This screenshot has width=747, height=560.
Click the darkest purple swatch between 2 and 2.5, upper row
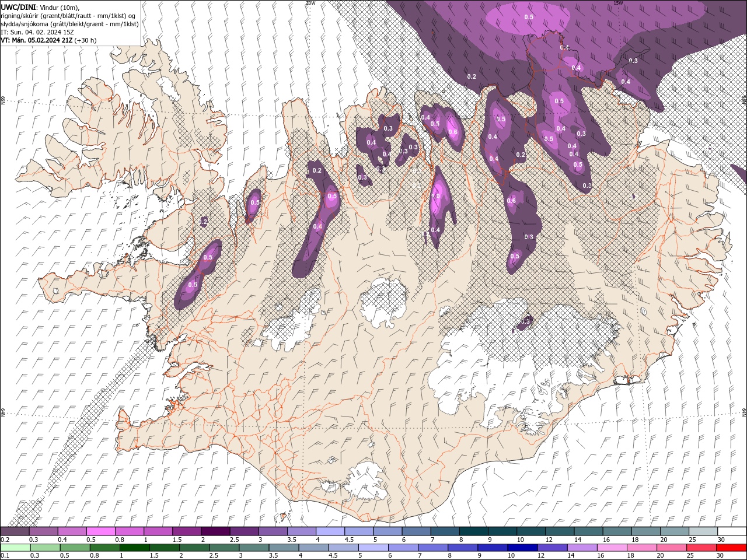(215, 531)
